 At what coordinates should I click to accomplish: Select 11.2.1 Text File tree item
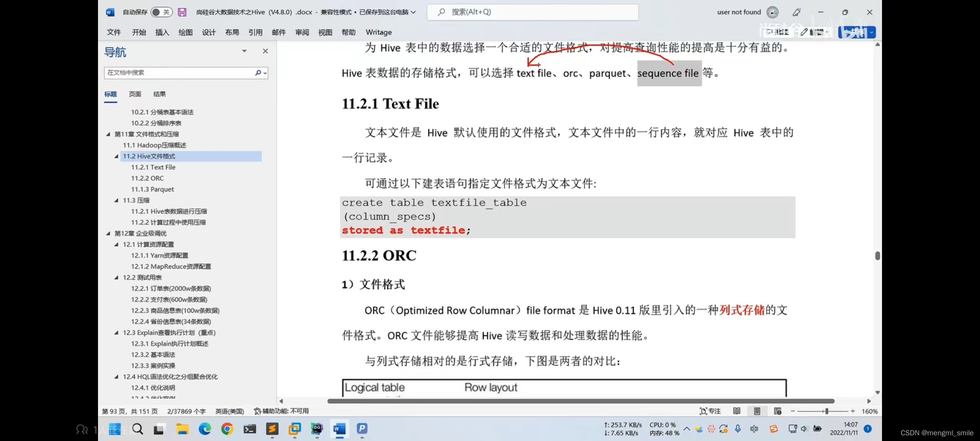[x=153, y=167]
